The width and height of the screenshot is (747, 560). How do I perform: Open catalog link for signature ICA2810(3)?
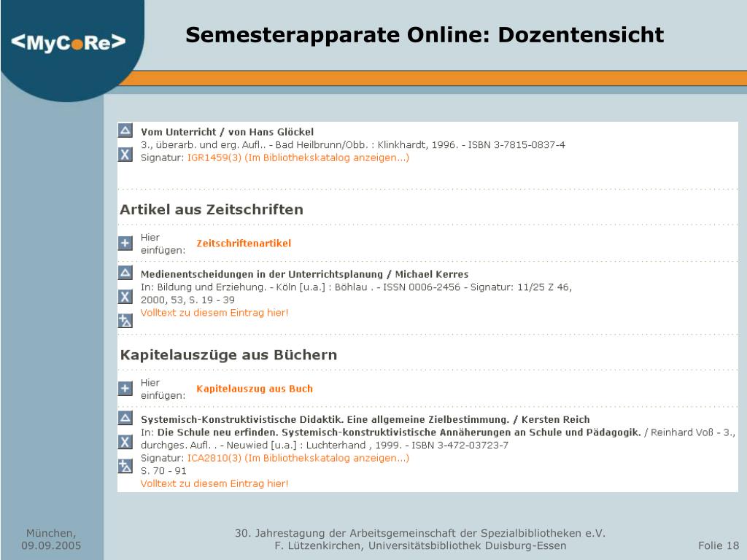click(298, 458)
